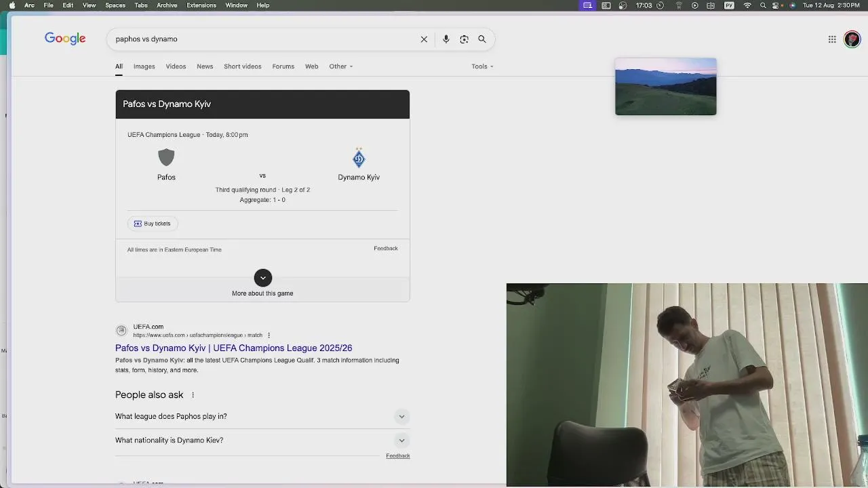868x488 pixels.
Task: Click the Wi-Fi status icon in menu bar
Action: click(747, 5)
